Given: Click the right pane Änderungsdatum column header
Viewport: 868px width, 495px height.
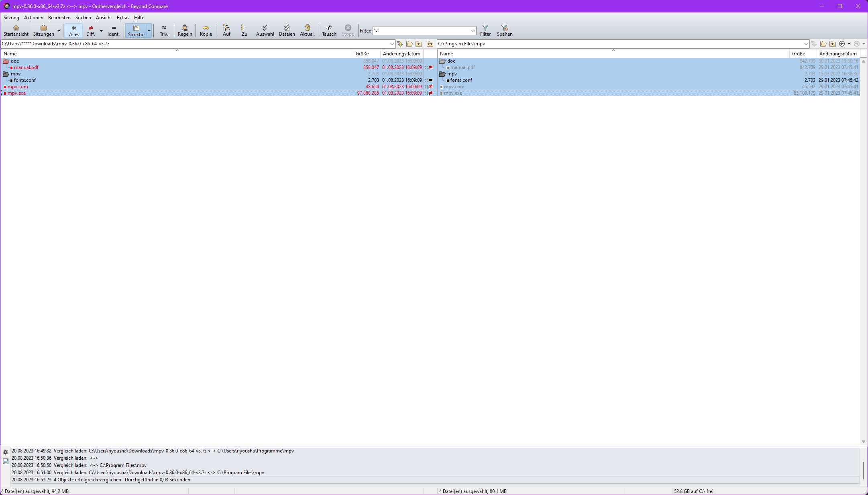Looking at the screenshot, I should pos(838,54).
